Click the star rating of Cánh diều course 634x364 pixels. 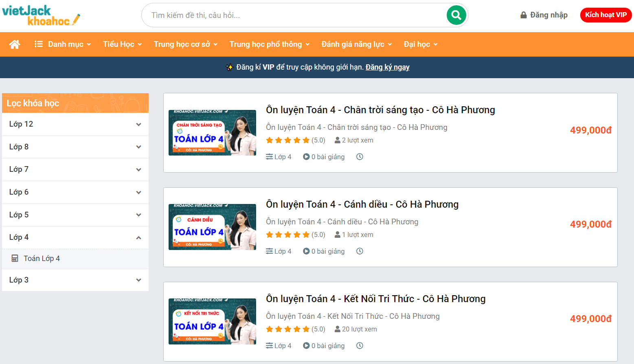click(x=288, y=235)
